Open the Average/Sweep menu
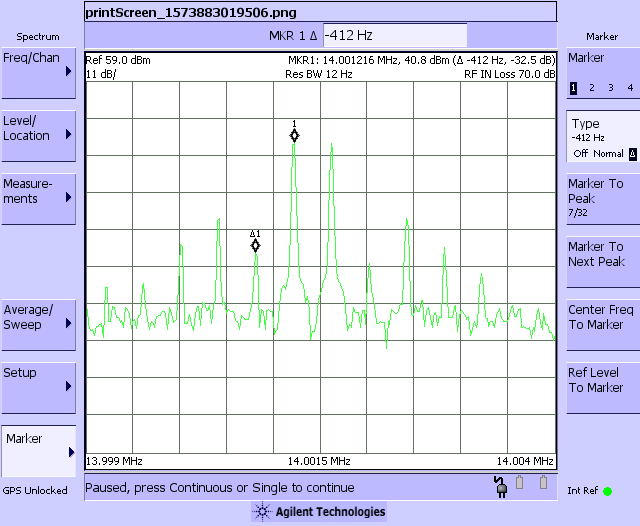 point(39,325)
